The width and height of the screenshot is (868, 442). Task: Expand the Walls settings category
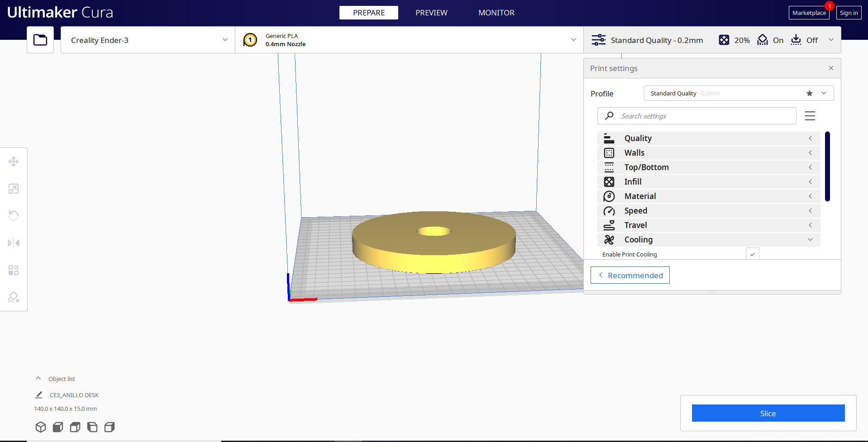709,153
